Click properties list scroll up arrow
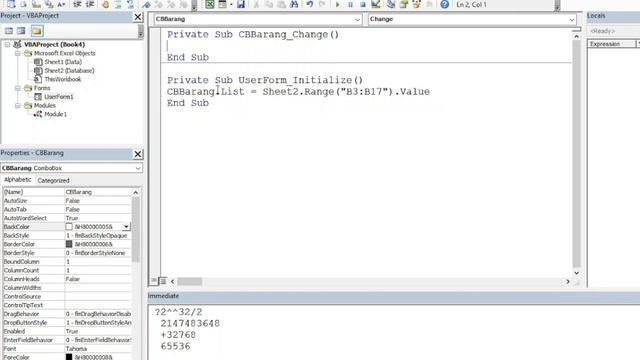This screenshot has width=640, height=360. tap(136, 192)
